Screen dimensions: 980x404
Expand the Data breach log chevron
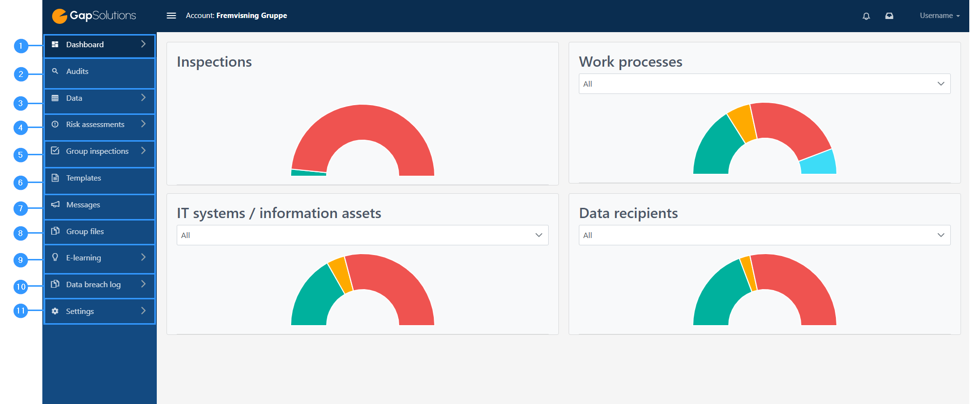143,284
